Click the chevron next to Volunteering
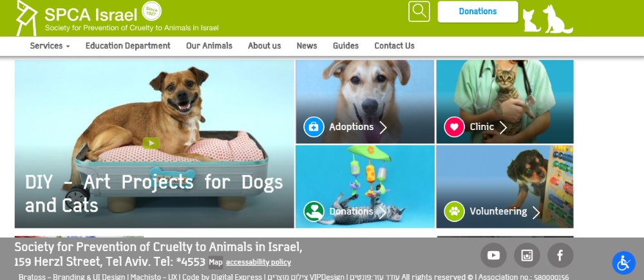 click(x=536, y=212)
